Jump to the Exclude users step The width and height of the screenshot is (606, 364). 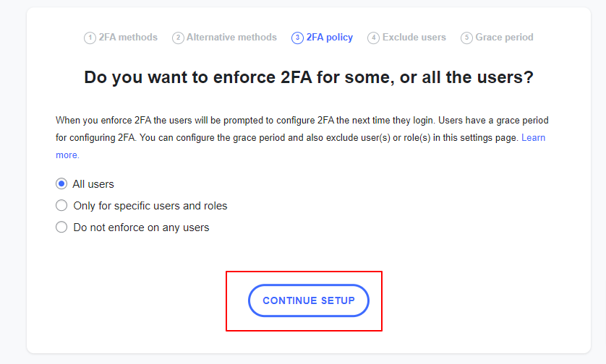(x=414, y=38)
